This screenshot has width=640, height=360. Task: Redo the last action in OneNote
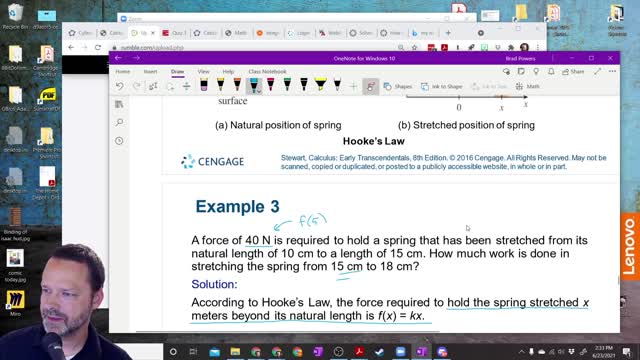137,87
